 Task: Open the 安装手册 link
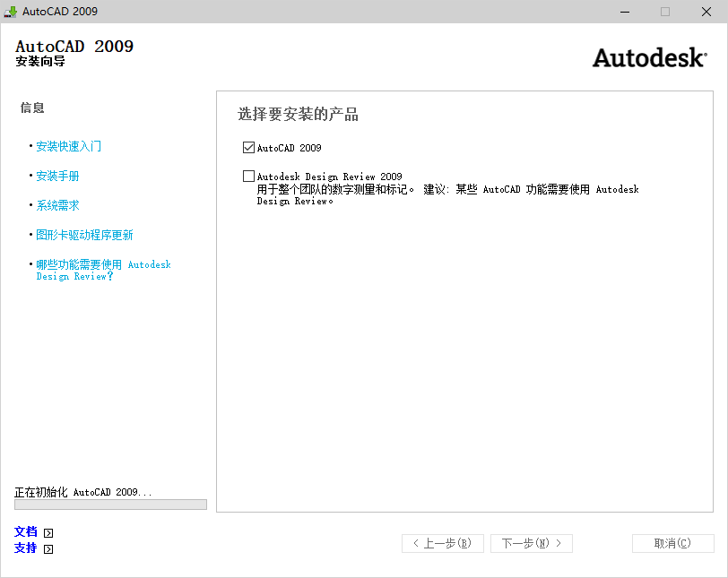click(x=56, y=176)
